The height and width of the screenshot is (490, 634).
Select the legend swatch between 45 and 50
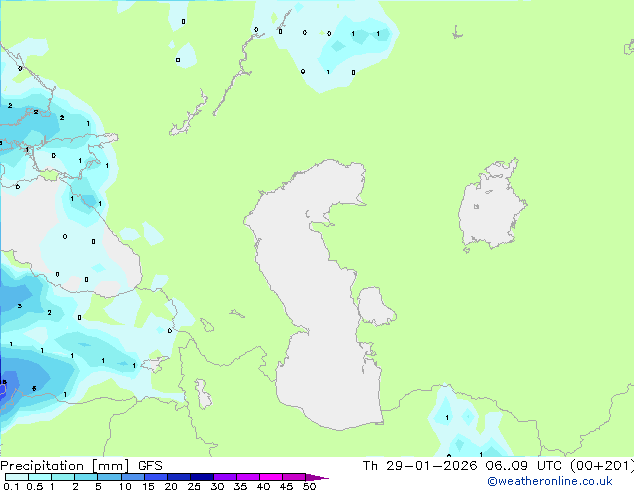[x=294, y=477]
